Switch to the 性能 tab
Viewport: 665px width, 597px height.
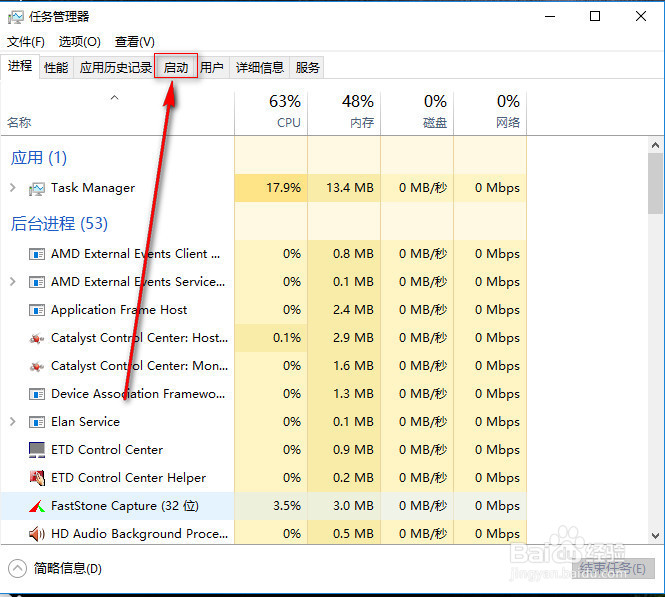[x=56, y=67]
